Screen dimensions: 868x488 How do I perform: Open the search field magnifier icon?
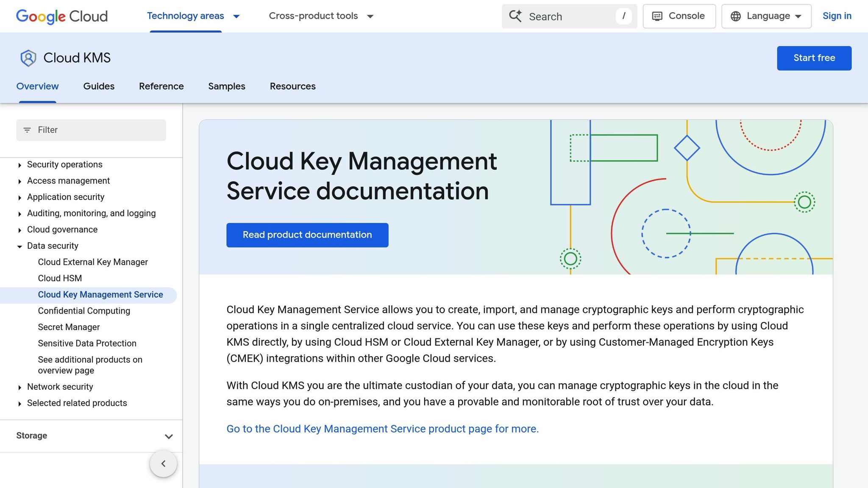pos(515,16)
